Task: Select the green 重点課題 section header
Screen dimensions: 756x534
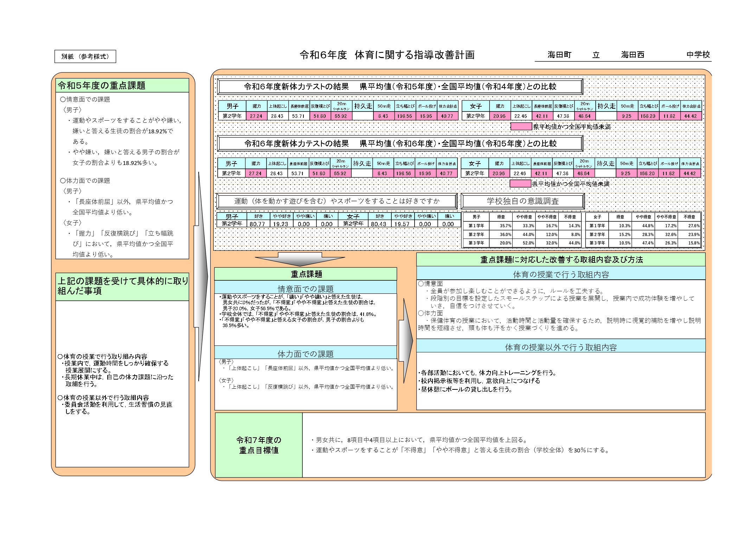Action: coord(306,274)
